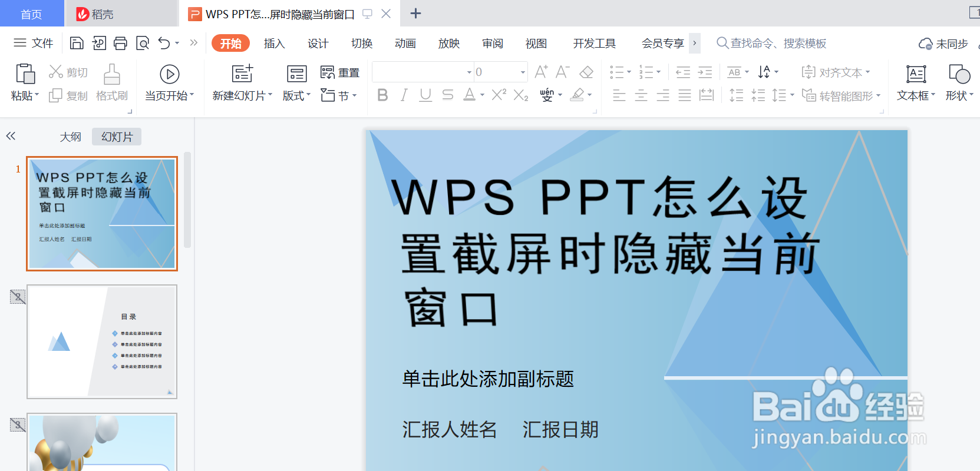
Task: Select slide 2 目录 thumbnail
Action: click(x=102, y=341)
